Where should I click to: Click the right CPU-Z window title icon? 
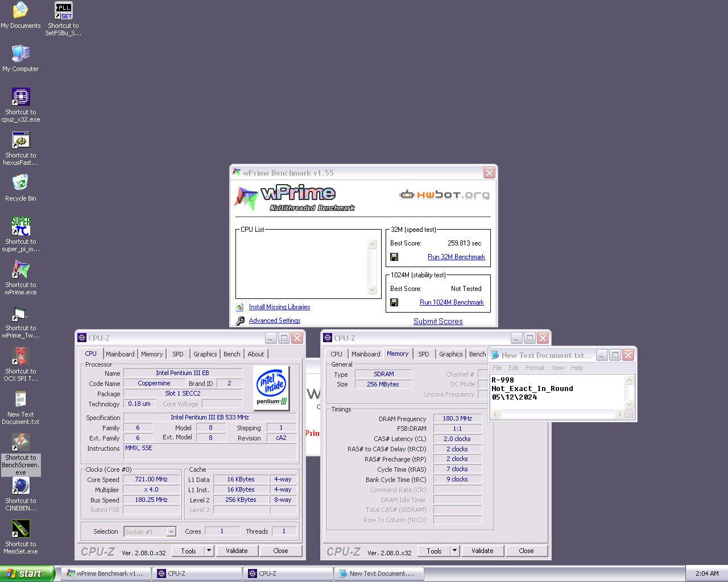click(328, 338)
